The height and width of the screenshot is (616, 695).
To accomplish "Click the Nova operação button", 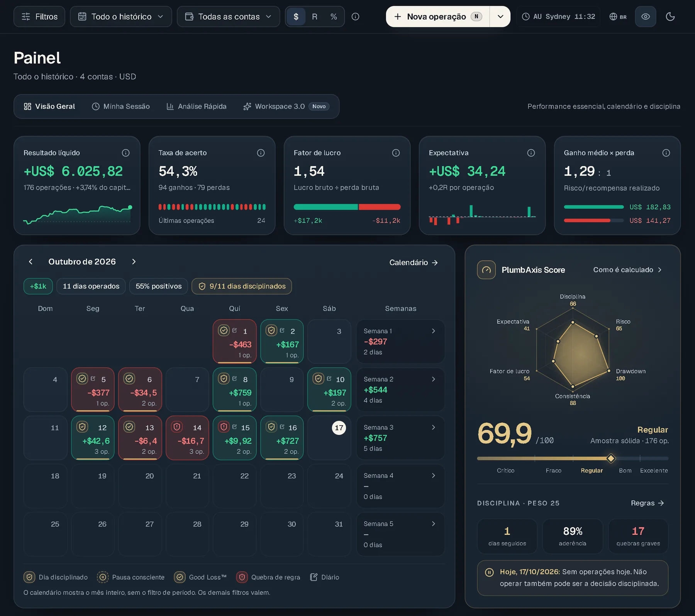I will pyautogui.click(x=438, y=17).
